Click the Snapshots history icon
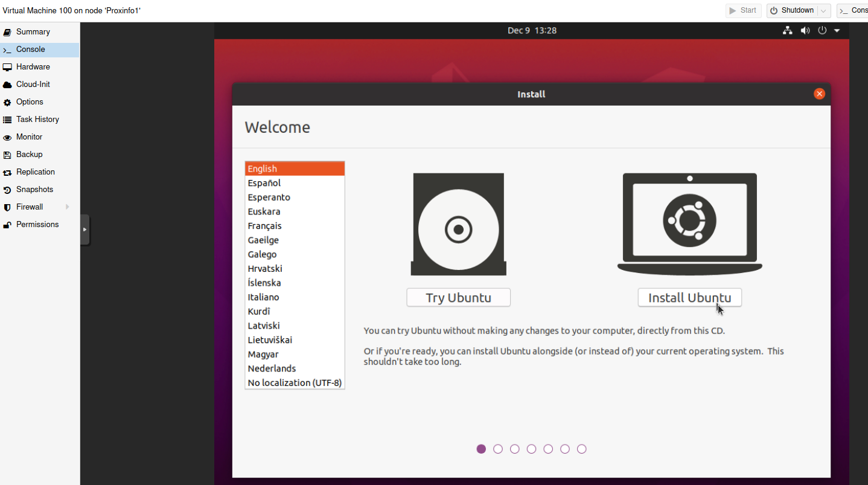The width and height of the screenshot is (868, 485). (x=7, y=190)
